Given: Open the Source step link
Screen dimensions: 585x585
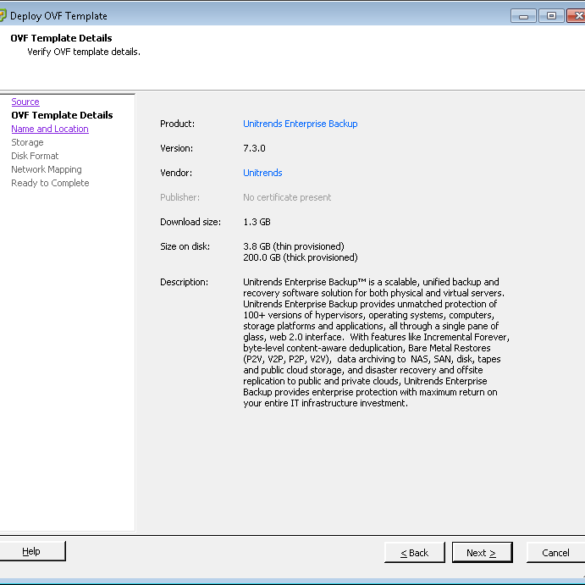Looking at the screenshot, I should (25, 102).
